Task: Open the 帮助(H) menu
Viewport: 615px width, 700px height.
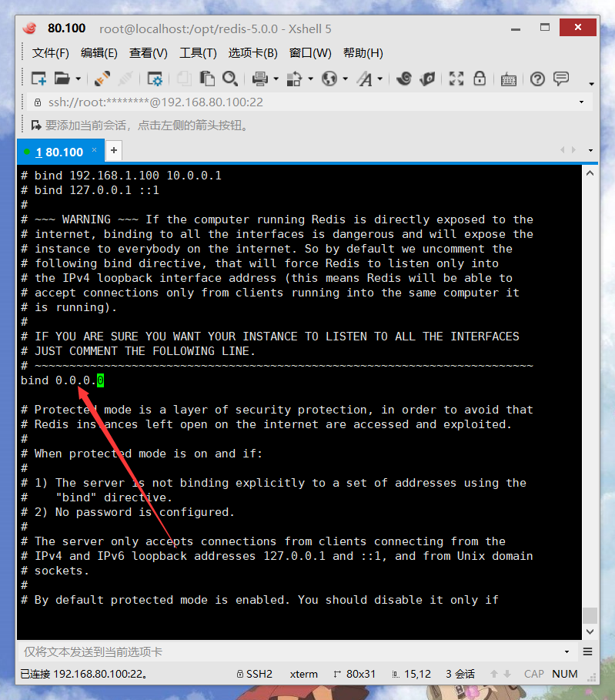Action: click(x=363, y=53)
